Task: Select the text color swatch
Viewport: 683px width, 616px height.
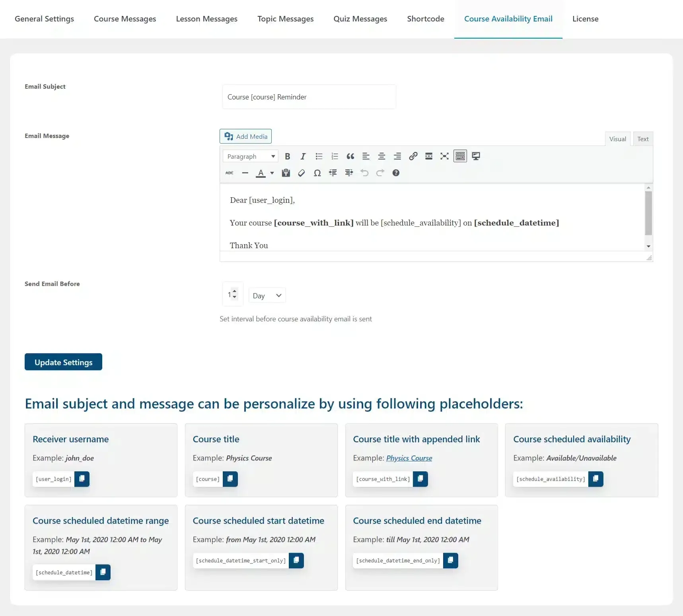Action: (x=261, y=173)
